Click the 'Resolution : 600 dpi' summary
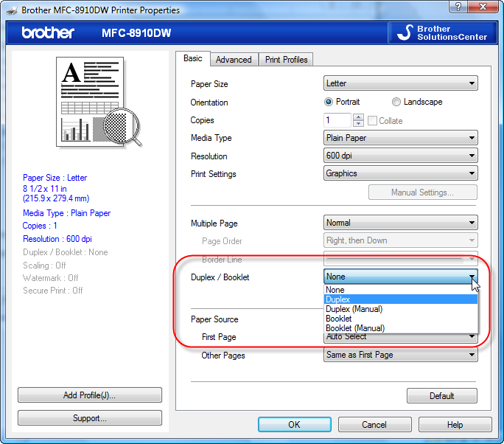The image size is (504, 444). 57,239
